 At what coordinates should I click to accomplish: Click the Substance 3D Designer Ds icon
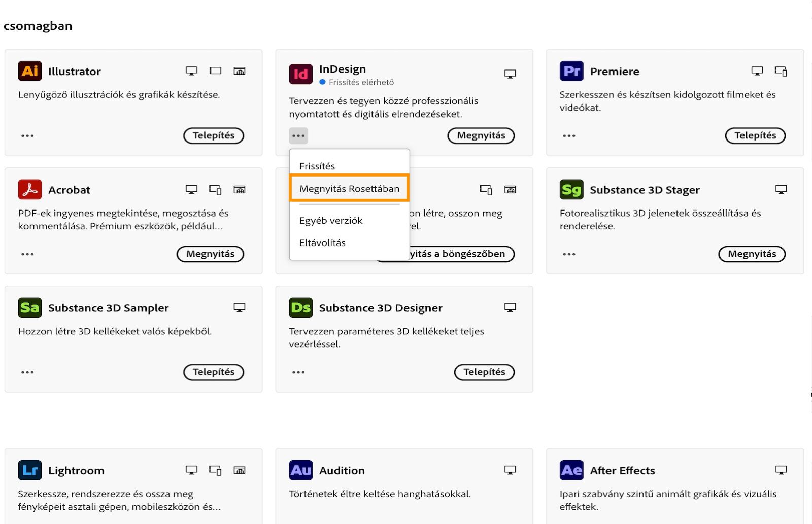(x=300, y=307)
